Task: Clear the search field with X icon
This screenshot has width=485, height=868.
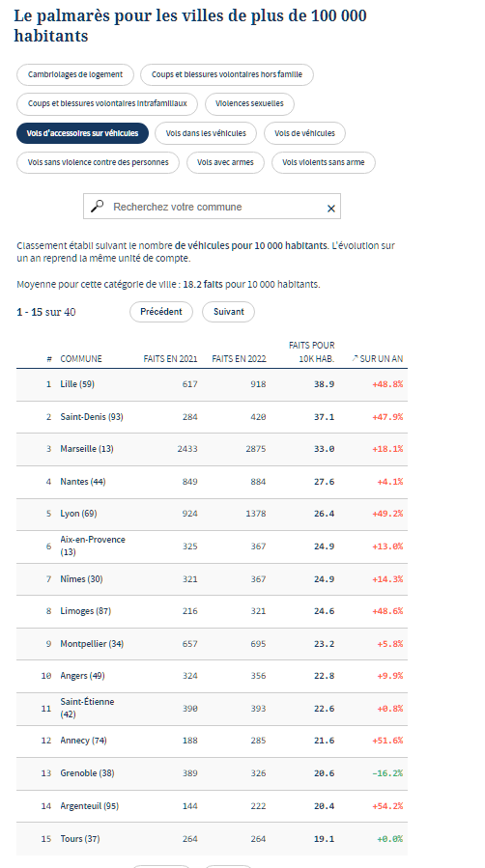Action: [331, 209]
